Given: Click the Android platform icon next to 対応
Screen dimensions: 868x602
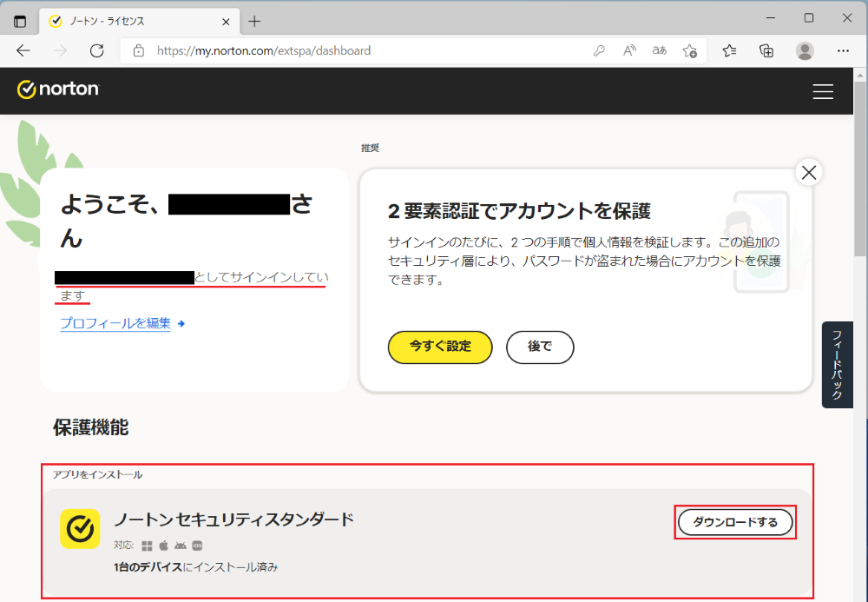Looking at the screenshot, I should [x=181, y=546].
